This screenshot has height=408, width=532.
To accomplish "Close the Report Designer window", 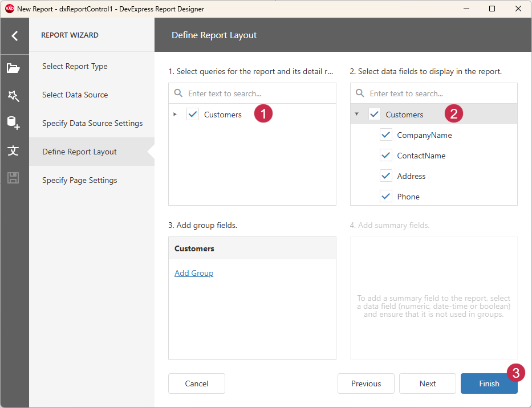I will [518, 9].
